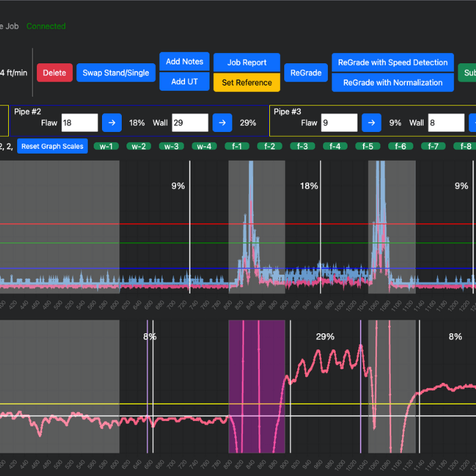Run ReGrade with Normalization

[x=392, y=82]
